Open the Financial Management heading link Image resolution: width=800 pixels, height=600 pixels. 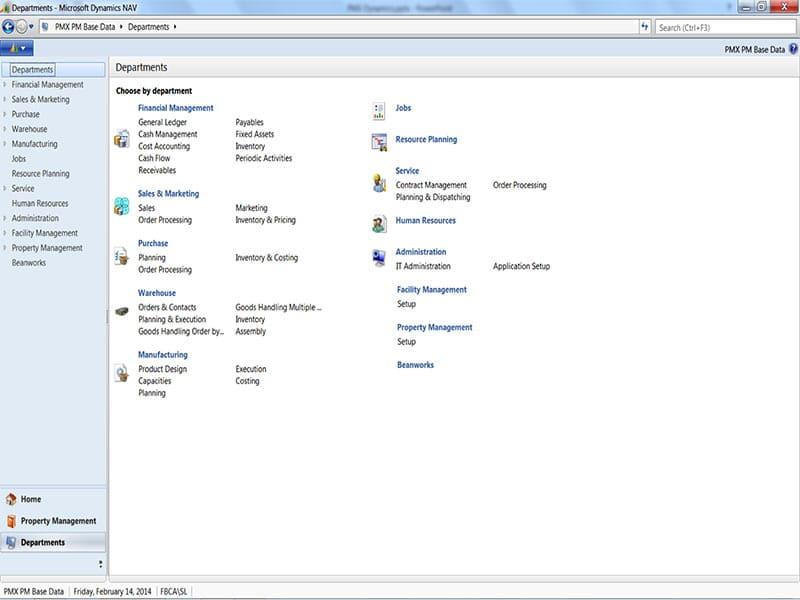(x=176, y=108)
